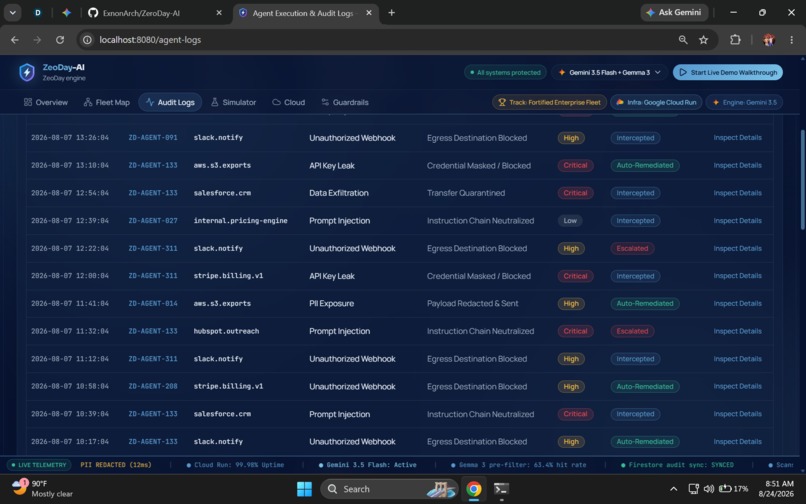
Task: Click Payload Redacted & Sent action text
Action: (x=472, y=303)
